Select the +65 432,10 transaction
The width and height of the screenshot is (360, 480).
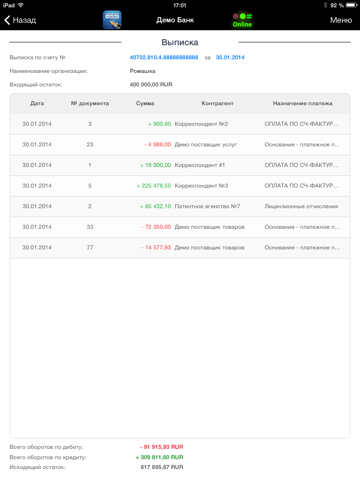point(180,206)
